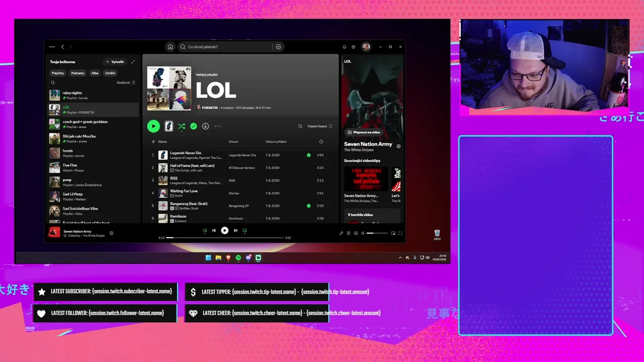Open Bílá jak cukr Moučka playlist
Viewport: 644px width, 362px height.
click(x=94, y=138)
